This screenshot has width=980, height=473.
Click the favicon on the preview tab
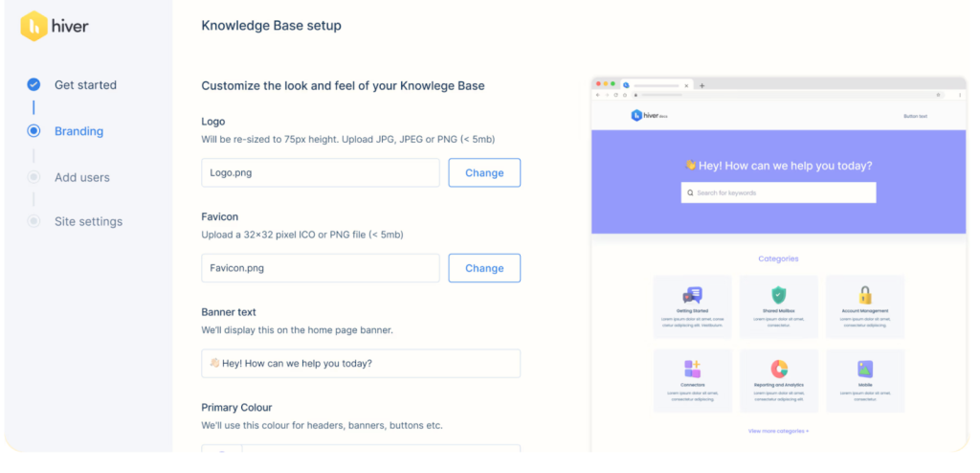[x=626, y=85]
